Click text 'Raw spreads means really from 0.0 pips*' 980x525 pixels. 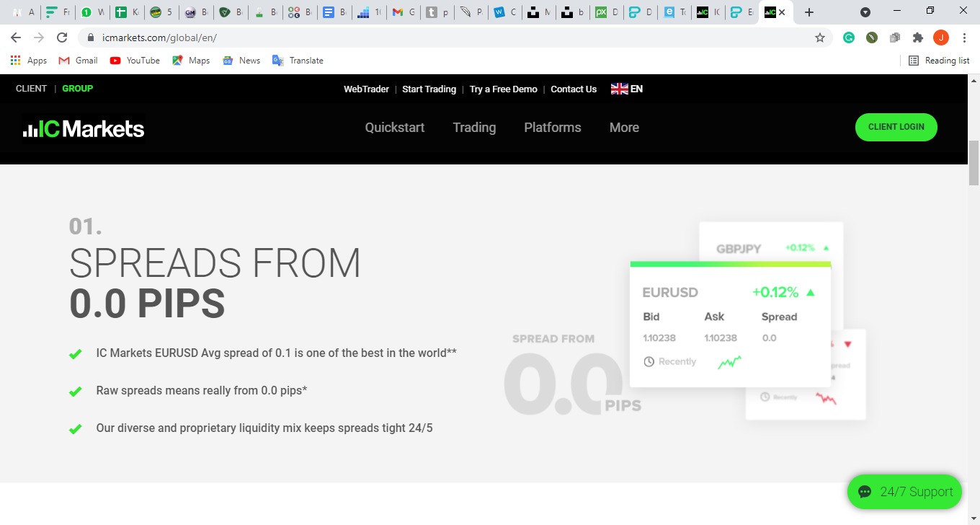(x=202, y=390)
